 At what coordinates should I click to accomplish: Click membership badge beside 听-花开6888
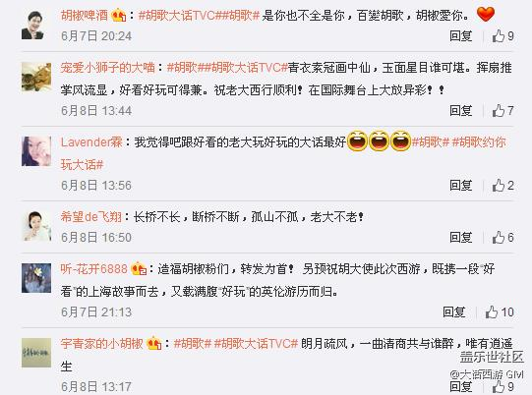(139, 269)
